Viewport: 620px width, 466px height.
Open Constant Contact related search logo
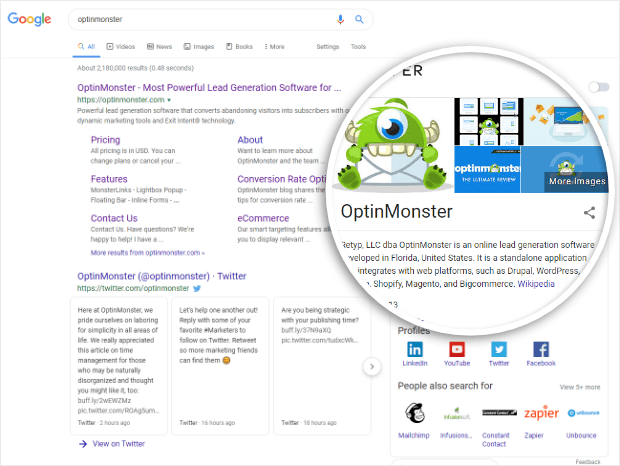point(499,413)
